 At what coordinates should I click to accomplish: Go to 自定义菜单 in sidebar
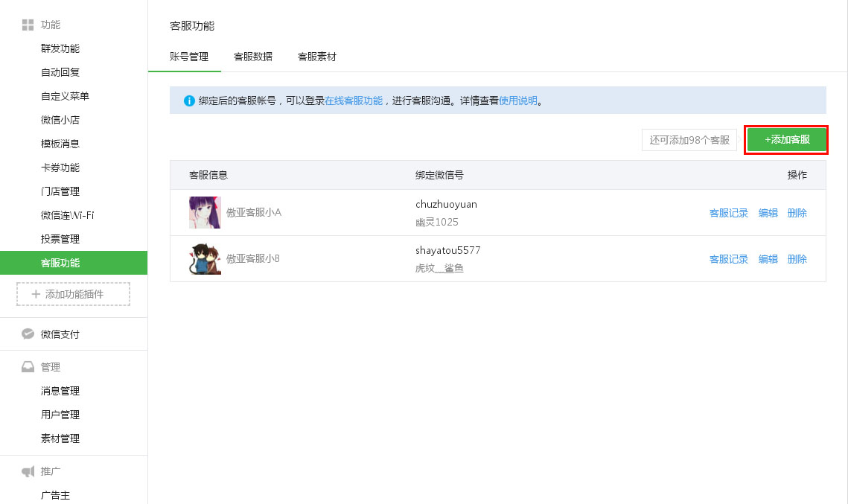coord(65,96)
